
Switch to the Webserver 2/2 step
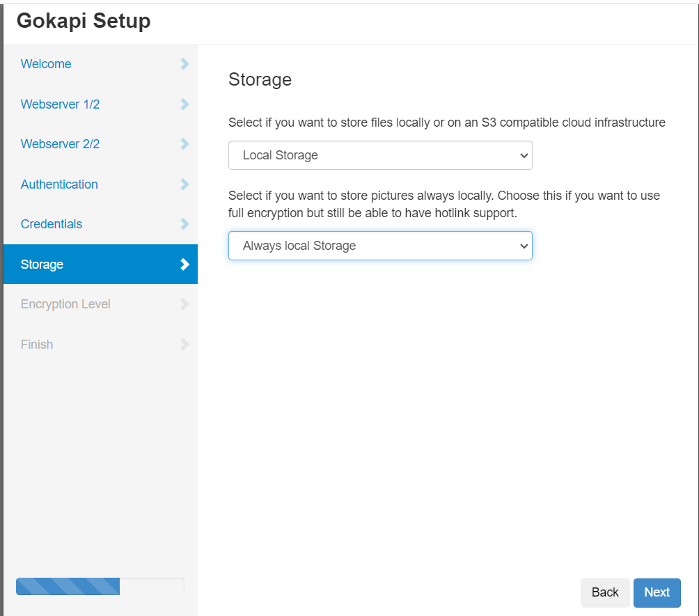point(61,144)
